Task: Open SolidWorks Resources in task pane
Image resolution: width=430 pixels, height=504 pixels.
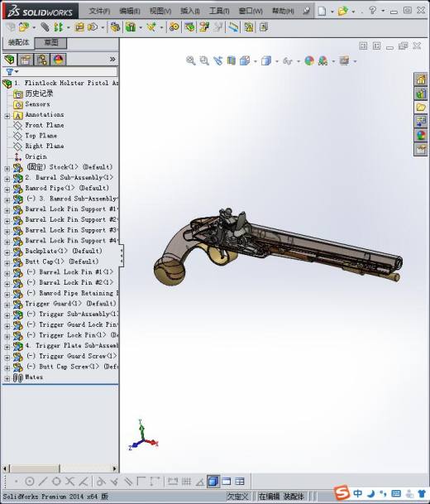Action: tap(421, 79)
